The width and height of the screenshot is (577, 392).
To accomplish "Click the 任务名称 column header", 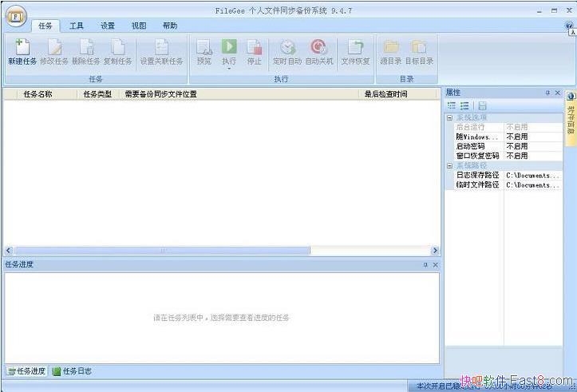I will (x=47, y=94).
